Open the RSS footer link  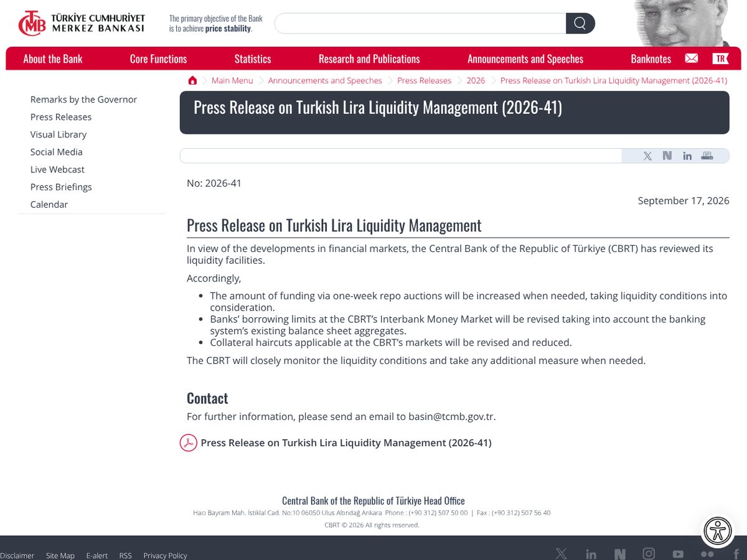[126, 555]
